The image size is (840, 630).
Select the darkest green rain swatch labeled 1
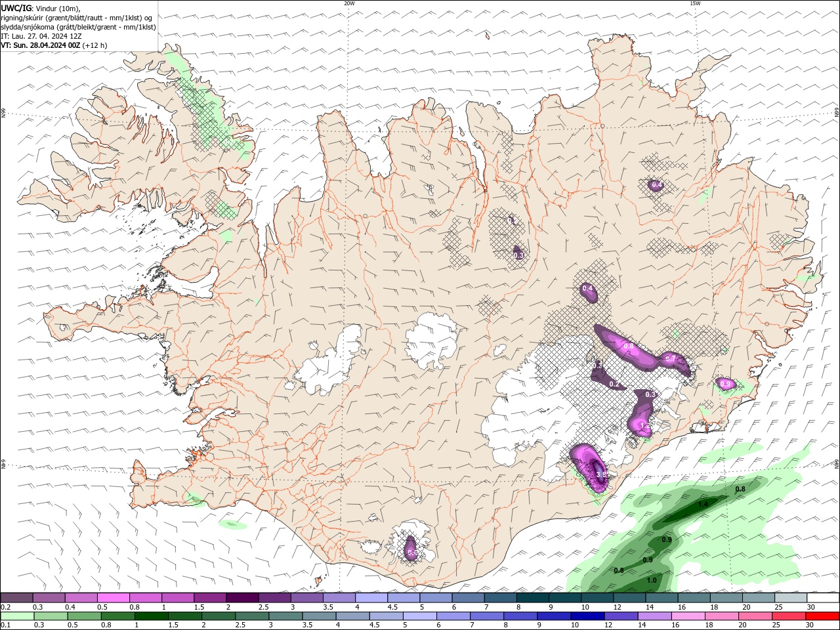point(151,616)
